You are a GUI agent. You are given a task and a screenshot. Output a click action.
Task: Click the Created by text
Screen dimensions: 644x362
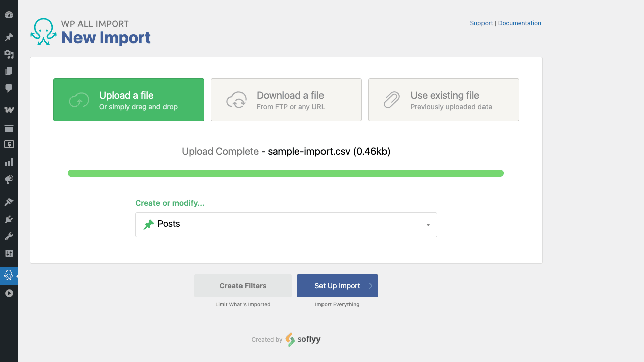tap(267, 340)
